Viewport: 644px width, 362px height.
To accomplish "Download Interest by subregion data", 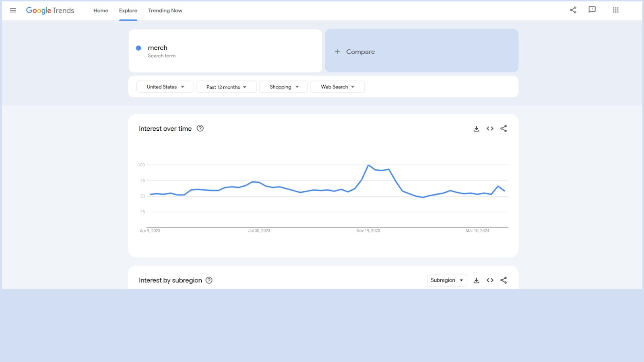I will click(476, 280).
